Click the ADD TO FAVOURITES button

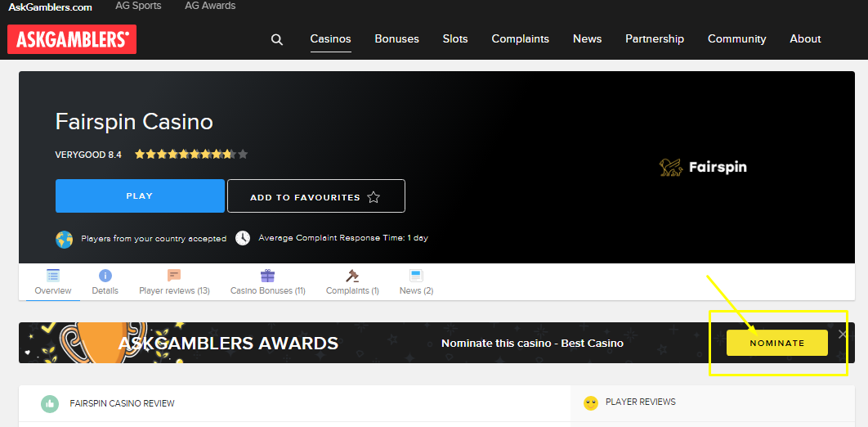point(316,196)
